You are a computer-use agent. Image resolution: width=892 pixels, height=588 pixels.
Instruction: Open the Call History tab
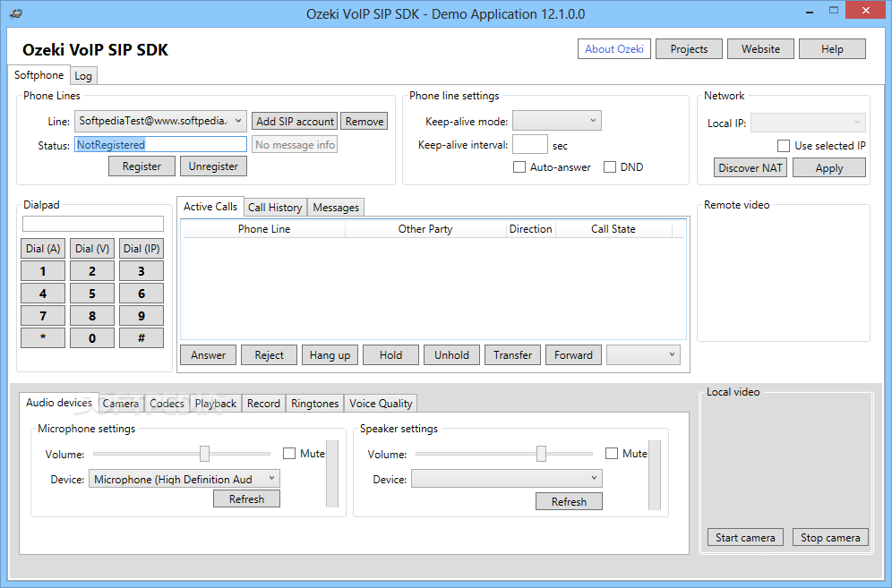point(275,208)
